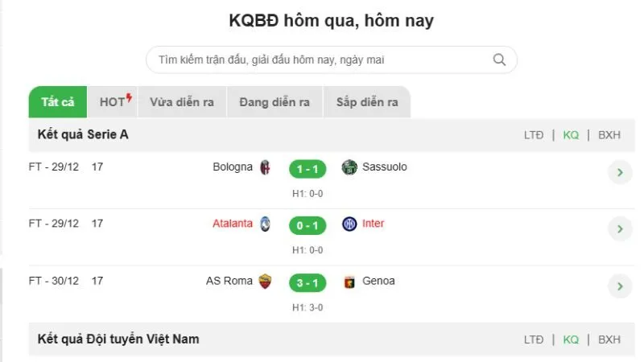The image size is (644, 362).
Task: Focus the match search input field
Action: pyautogui.click(x=322, y=60)
